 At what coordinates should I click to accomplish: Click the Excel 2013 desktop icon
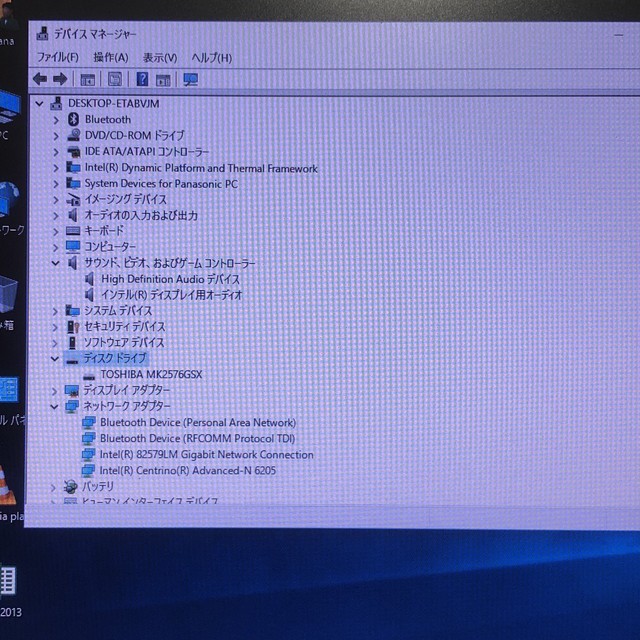(7, 580)
